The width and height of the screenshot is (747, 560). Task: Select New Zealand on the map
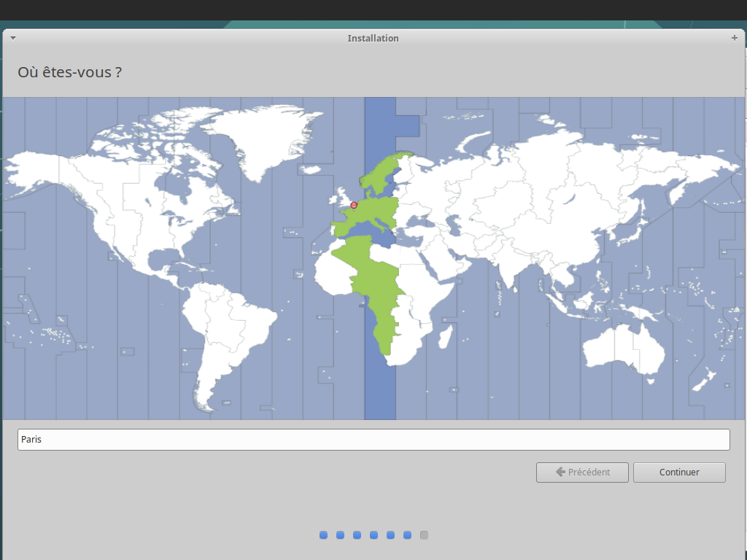click(704, 381)
